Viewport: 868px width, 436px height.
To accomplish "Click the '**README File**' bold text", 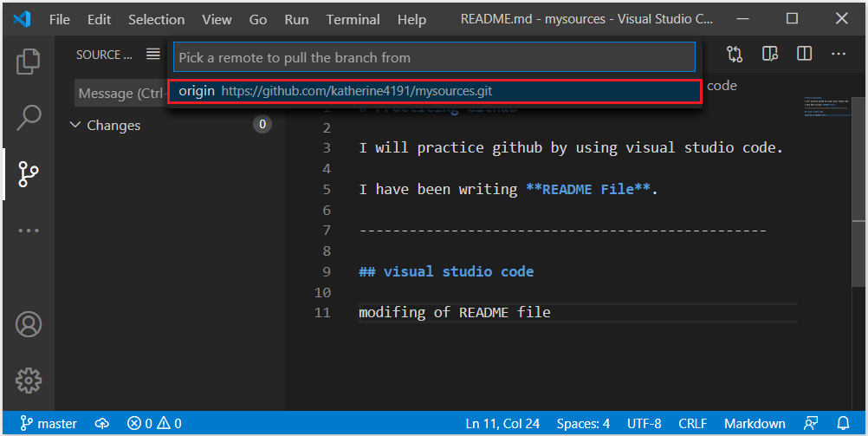I will [588, 189].
